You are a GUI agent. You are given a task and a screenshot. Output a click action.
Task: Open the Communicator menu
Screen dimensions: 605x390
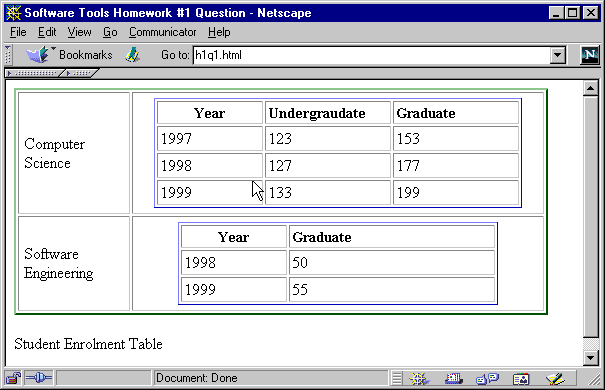point(162,32)
